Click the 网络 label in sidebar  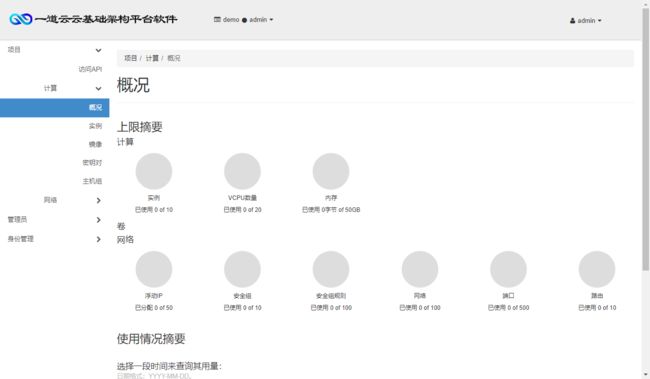[51, 200]
